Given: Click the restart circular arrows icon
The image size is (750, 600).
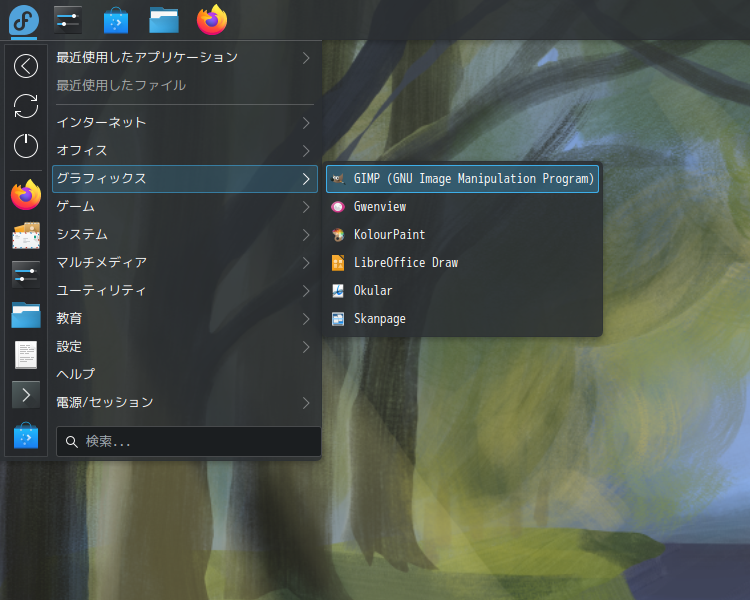Looking at the screenshot, I should tap(26, 106).
